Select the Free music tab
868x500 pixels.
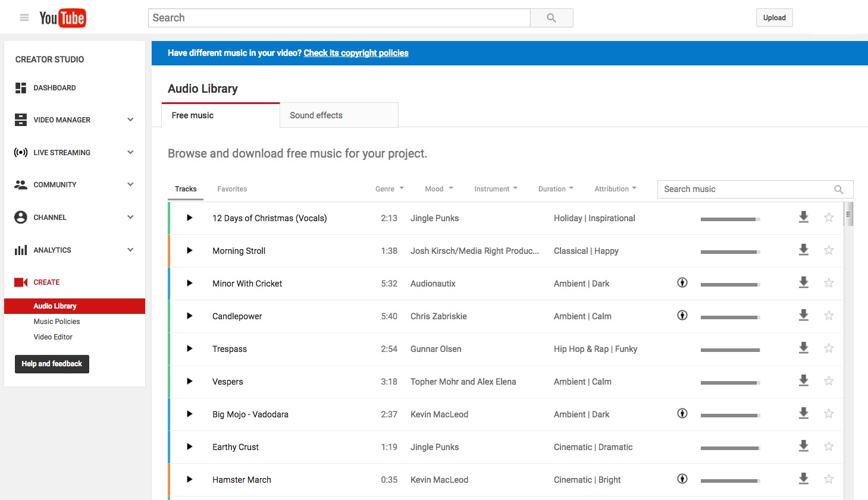(x=221, y=115)
